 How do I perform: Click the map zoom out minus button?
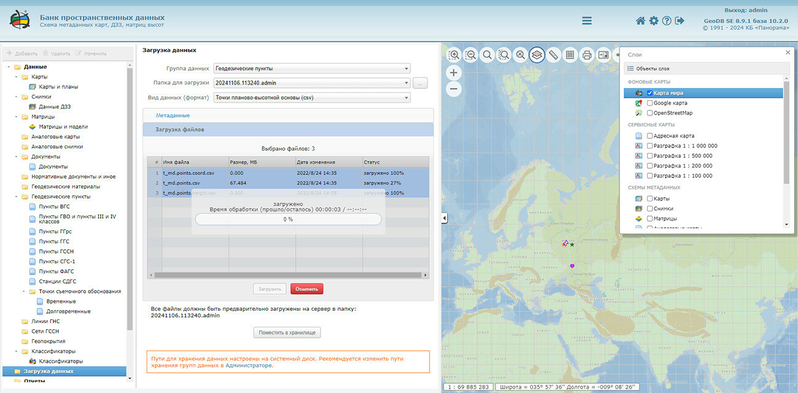pos(454,90)
